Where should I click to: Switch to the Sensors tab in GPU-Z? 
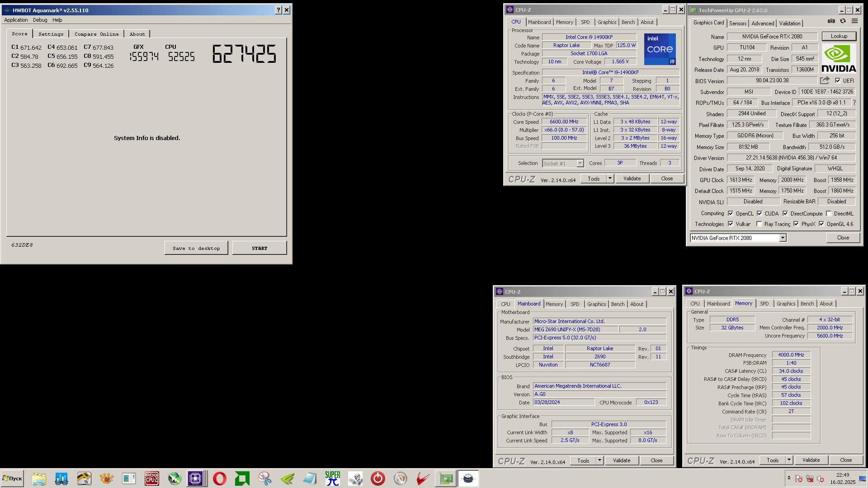pyautogui.click(x=738, y=23)
